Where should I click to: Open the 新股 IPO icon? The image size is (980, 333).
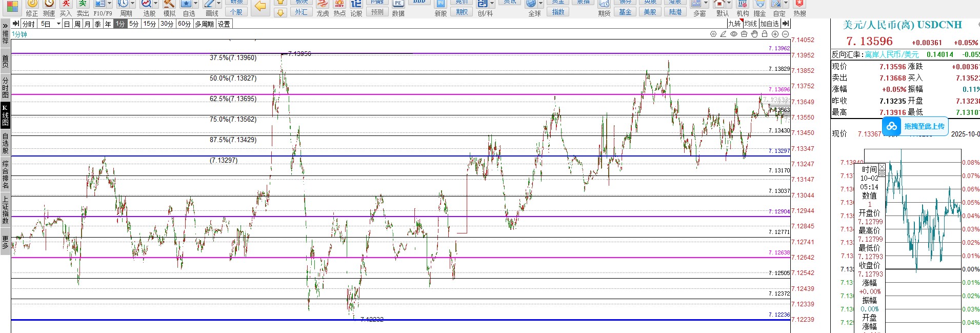coord(441,4)
